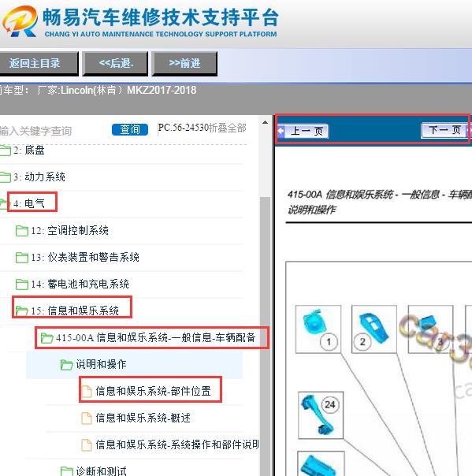Select the 说明和操作 tree node
This screenshot has height=476, width=472.
pos(101,364)
